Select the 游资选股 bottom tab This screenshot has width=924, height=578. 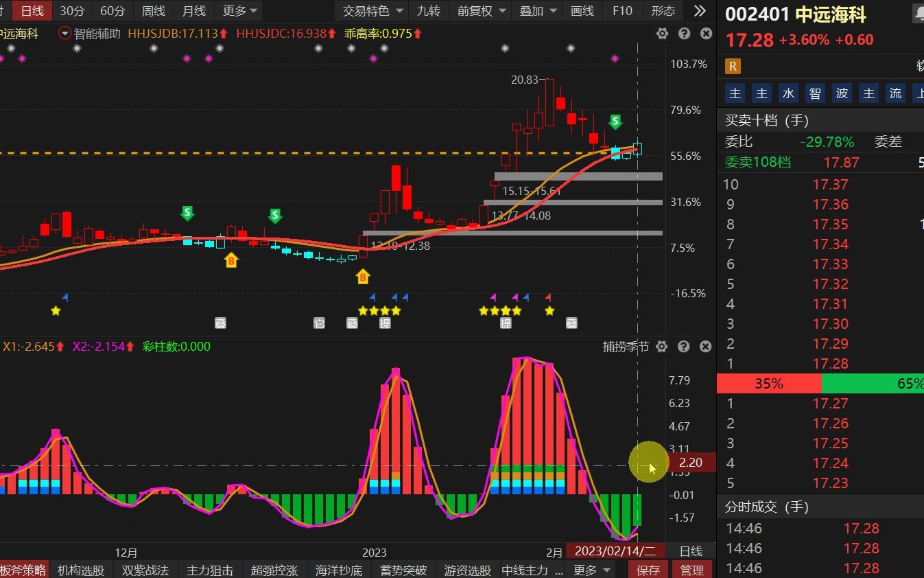(468, 570)
